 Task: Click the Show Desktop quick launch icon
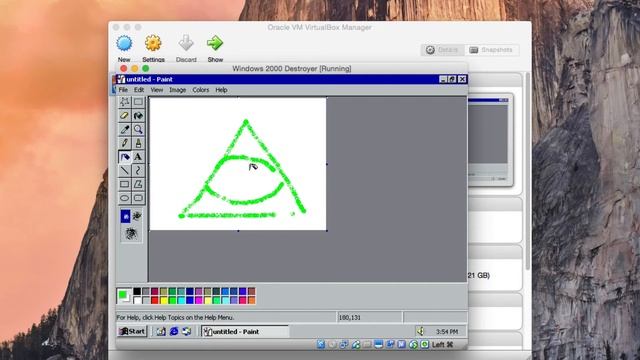(161, 331)
